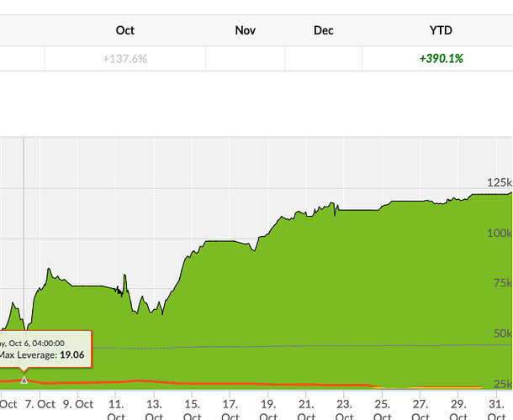Click the 31. Oct x-axis label
513x420 pixels.
(496, 411)
